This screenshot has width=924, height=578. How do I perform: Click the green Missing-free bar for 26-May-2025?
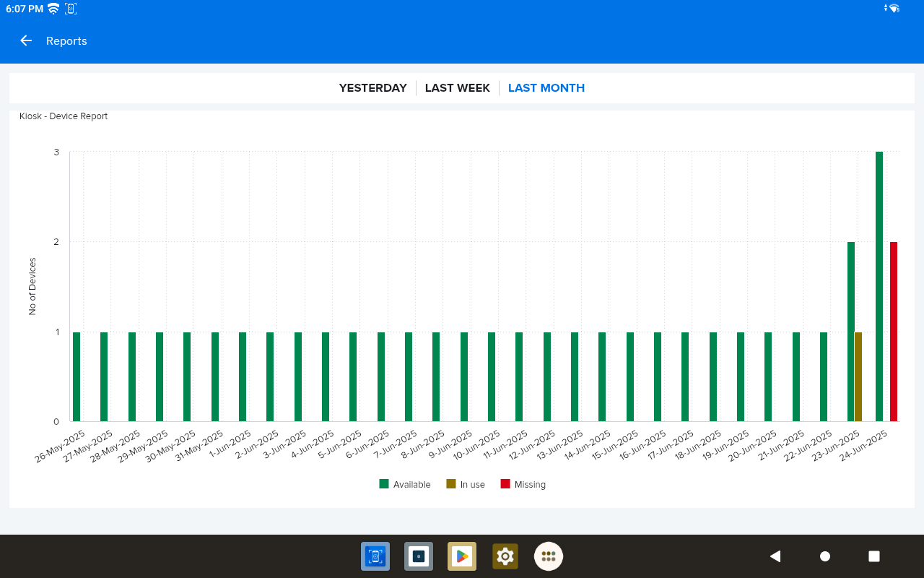pyautogui.click(x=77, y=377)
